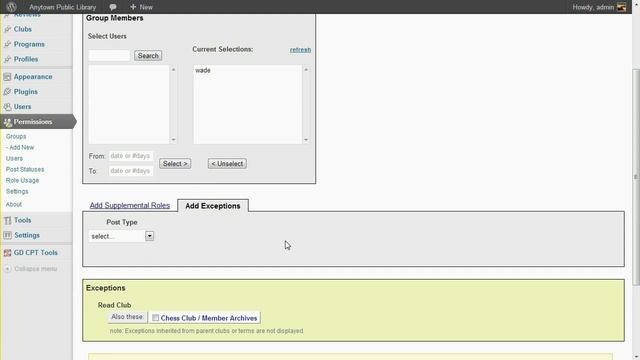Image resolution: width=640 pixels, height=360 pixels.
Task: Open the Appearance menu
Action: (33, 77)
